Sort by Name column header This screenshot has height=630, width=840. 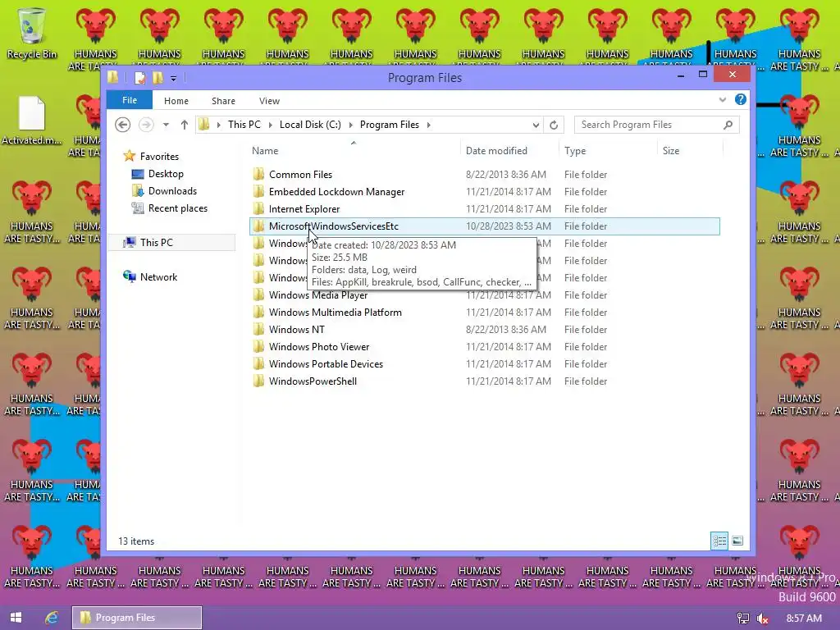point(354,151)
